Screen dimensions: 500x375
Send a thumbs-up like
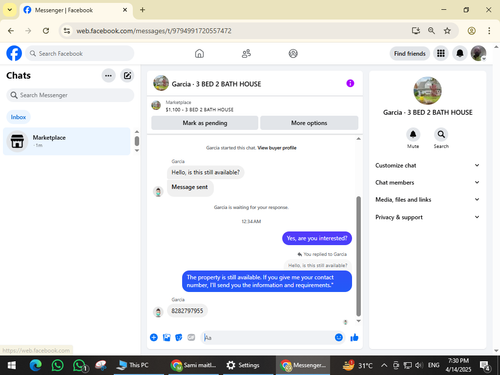(x=354, y=337)
